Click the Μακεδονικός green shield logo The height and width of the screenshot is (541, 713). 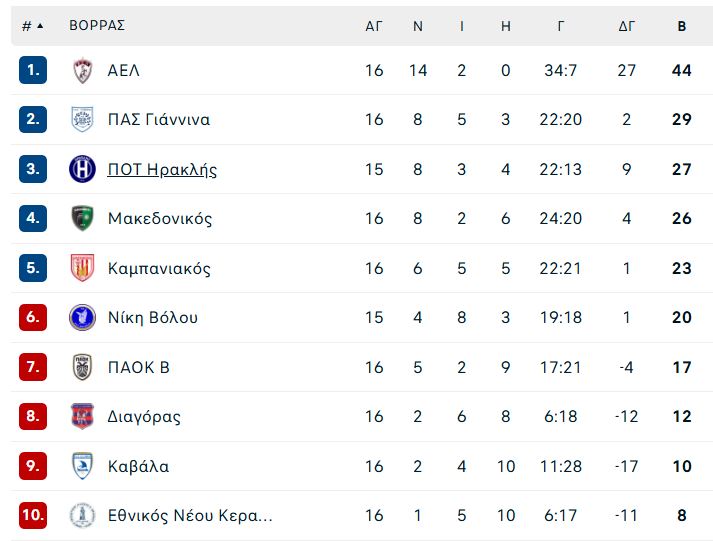(83, 218)
